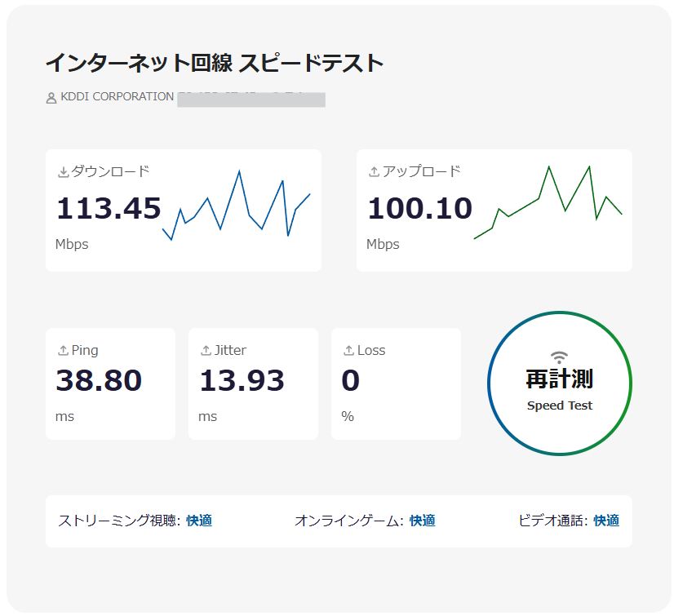
Task: Click the user icon beside KDDI CORPORATION
Action: point(51,98)
